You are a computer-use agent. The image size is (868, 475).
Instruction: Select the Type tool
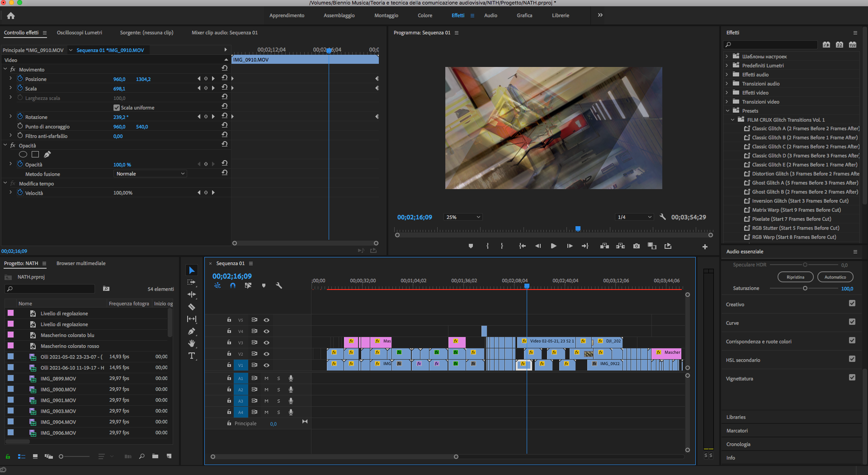192,356
